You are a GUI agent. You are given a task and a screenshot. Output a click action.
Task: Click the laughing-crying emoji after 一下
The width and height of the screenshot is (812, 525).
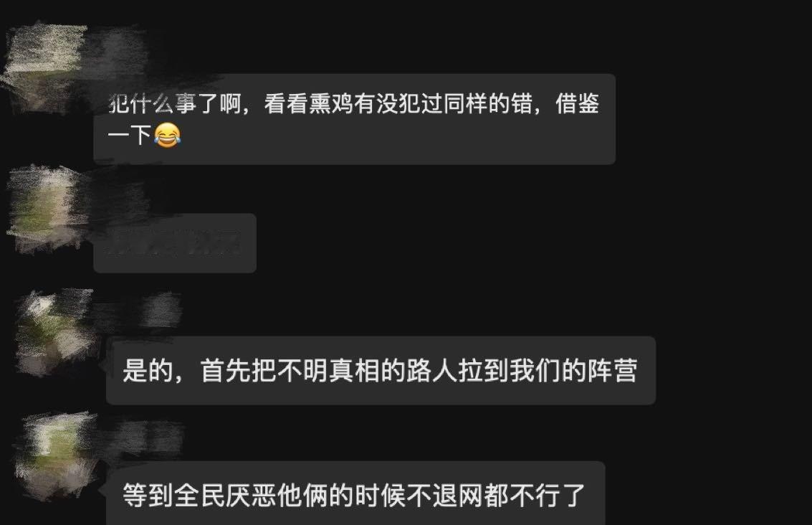[167, 136]
